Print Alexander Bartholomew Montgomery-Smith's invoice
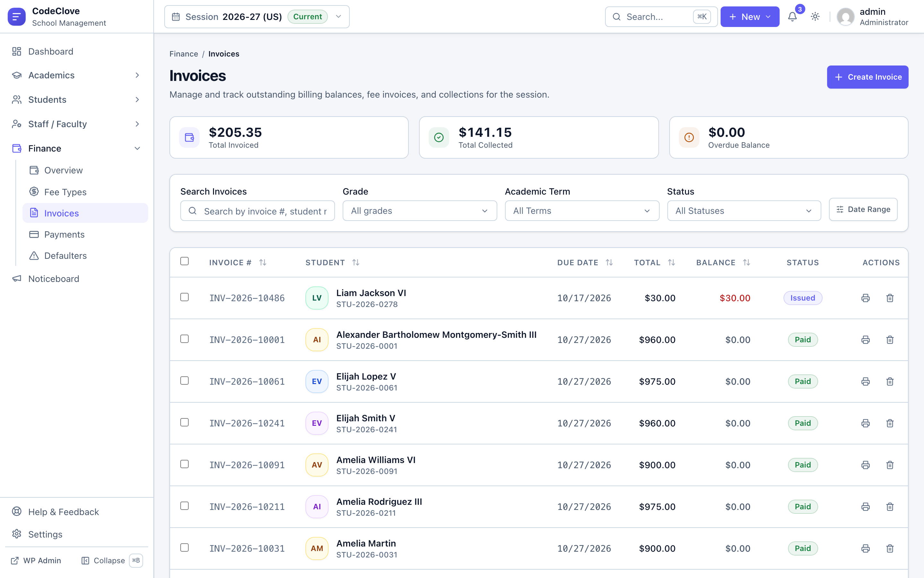 [x=866, y=339]
